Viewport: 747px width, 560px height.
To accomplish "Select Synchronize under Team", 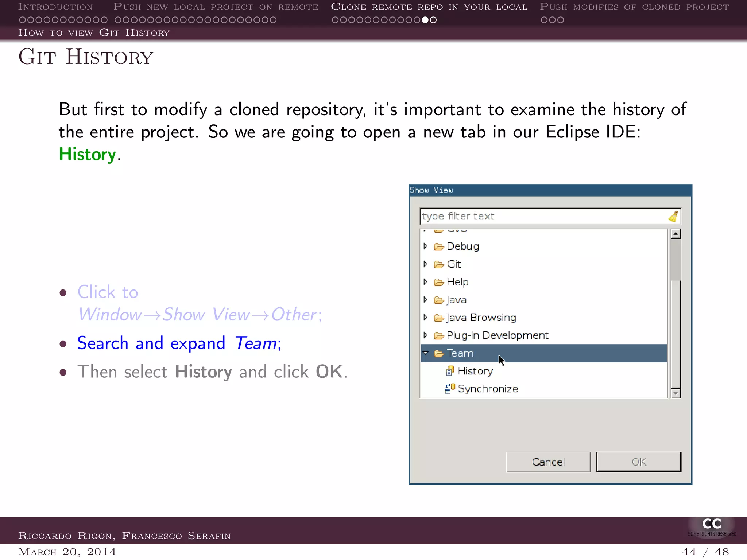I will (488, 389).
